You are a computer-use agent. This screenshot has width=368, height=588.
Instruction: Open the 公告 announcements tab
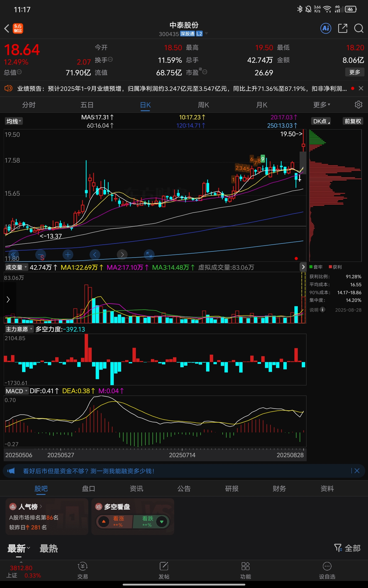tap(184, 488)
